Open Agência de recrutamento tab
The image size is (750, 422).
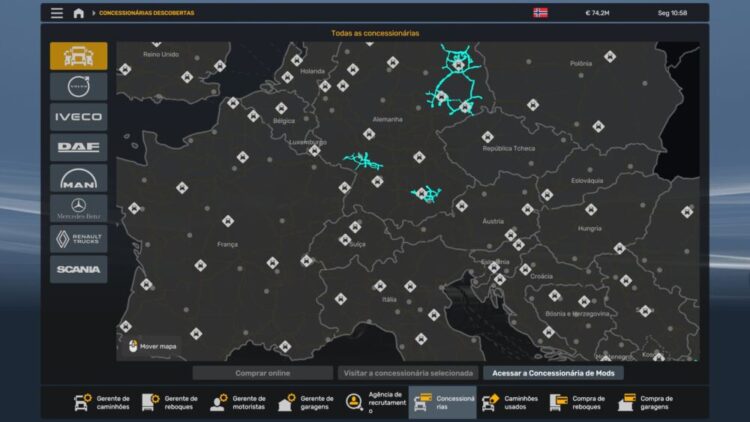pyautogui.click(x=375, y=402)
